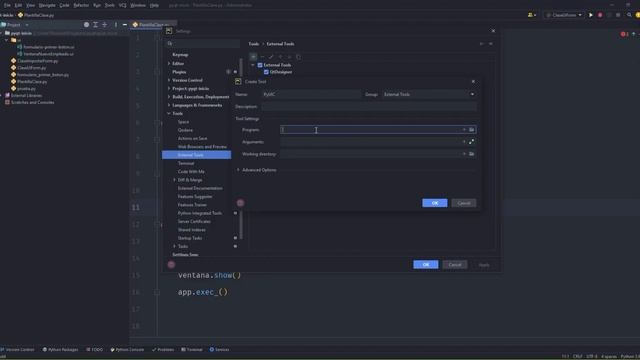Click Cancel in the Create Tool dialog
Image resolution: width=640 pixels, height=360 pixels.
pyautogui.click(x=464, y=203)
